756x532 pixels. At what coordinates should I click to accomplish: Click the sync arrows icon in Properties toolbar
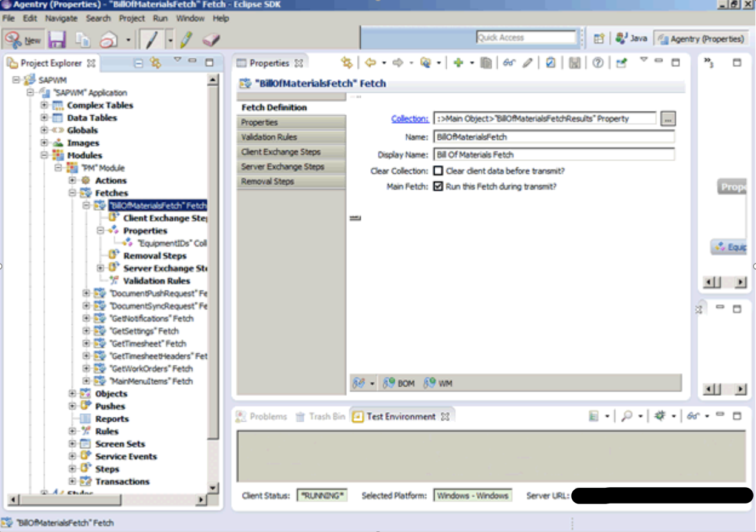click(347, 62)
